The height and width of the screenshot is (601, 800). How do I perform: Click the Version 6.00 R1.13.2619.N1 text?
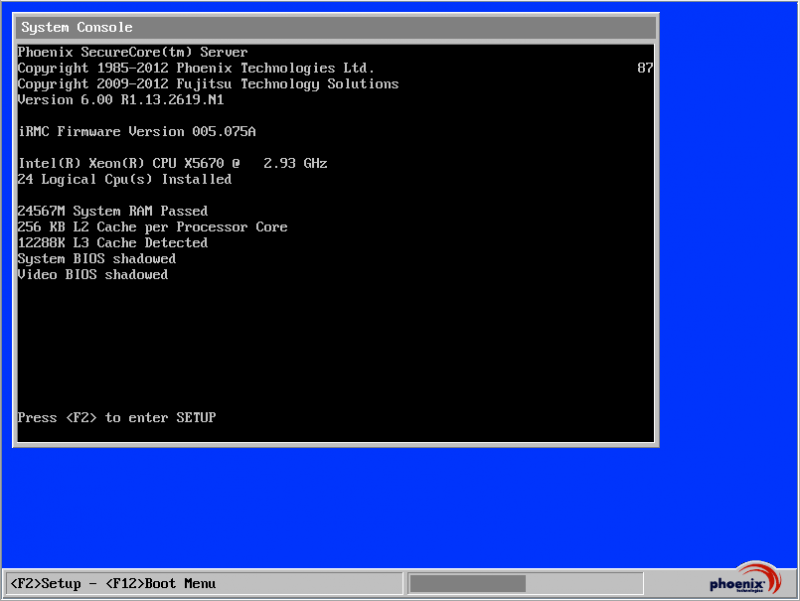[120, 100]
